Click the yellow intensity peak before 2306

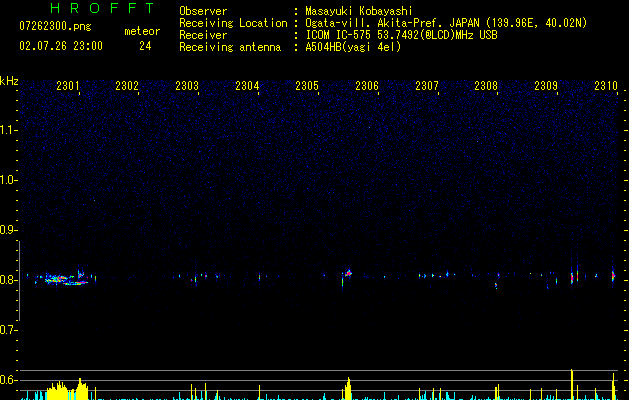(348, 388)
